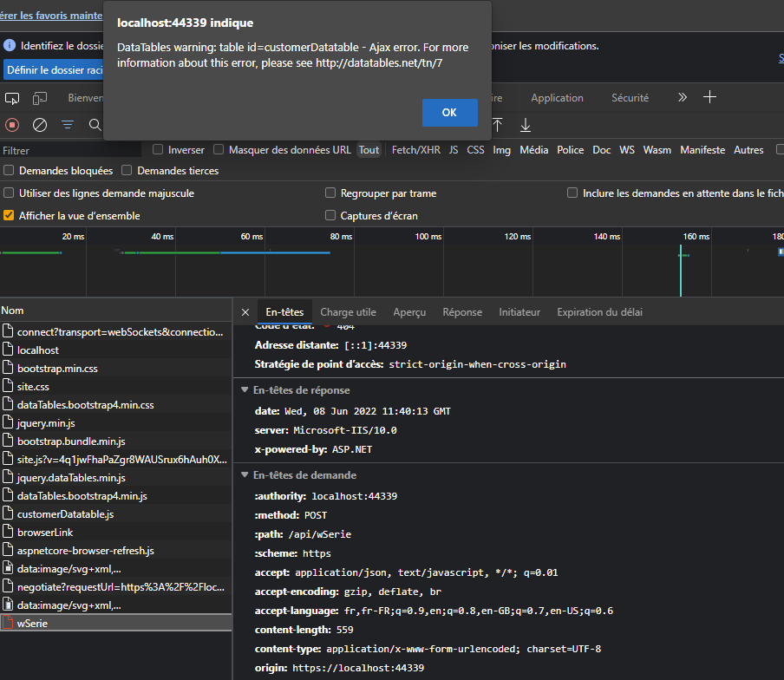Viewport: 784px width, 680px height.
Task: Select the connect?transport=webSockets request
Action: pyautogui.click(x=115, y=332)
